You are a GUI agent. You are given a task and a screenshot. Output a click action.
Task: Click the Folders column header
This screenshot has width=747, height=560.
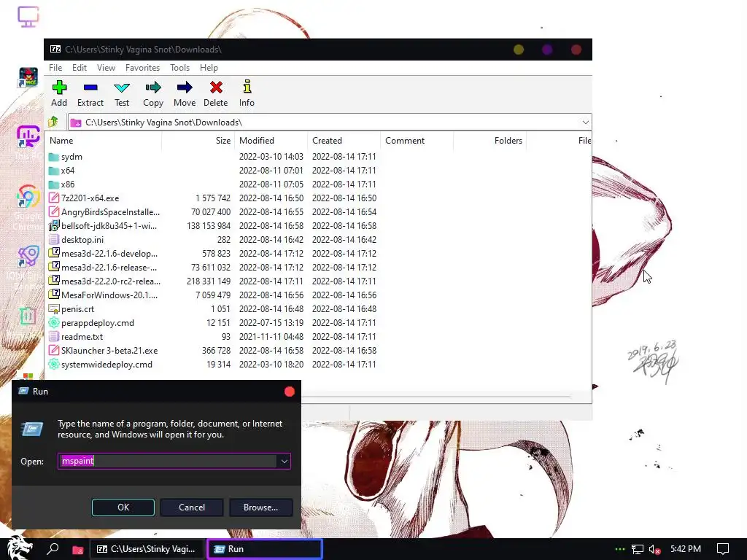point(489,141)
